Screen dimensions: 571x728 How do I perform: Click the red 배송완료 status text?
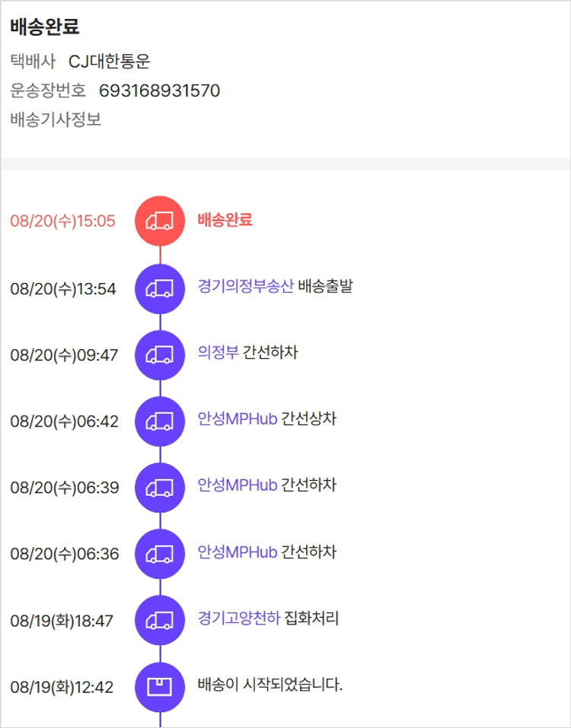[225, 221]
